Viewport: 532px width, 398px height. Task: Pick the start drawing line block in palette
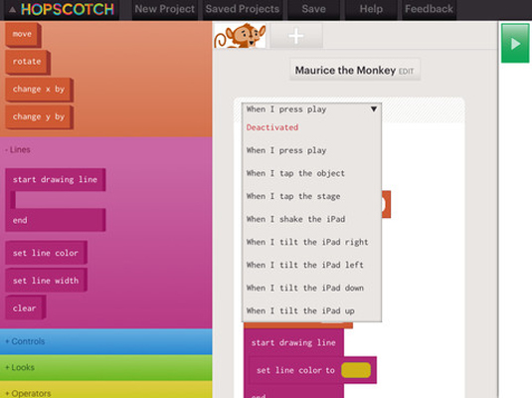[55, 180]
